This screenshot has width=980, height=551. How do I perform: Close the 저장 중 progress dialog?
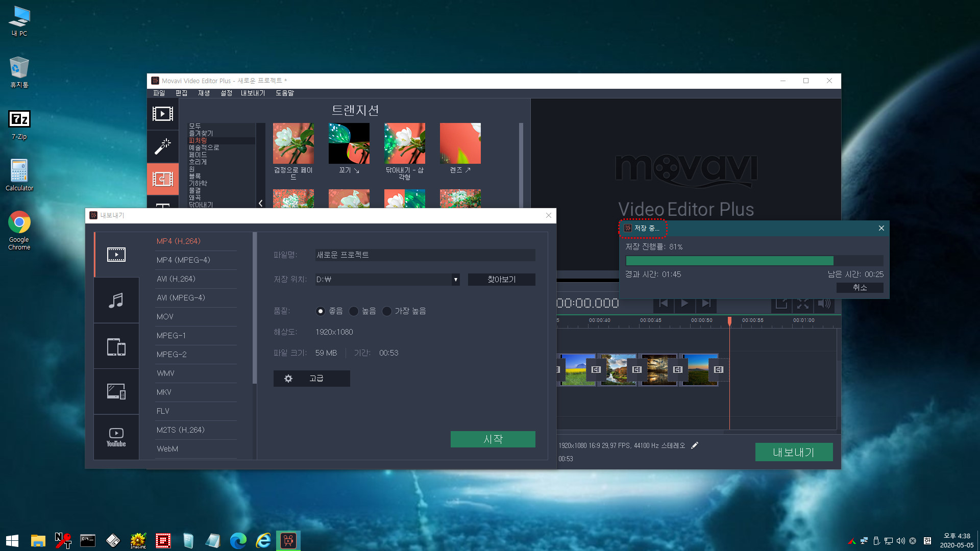[881, 228]
